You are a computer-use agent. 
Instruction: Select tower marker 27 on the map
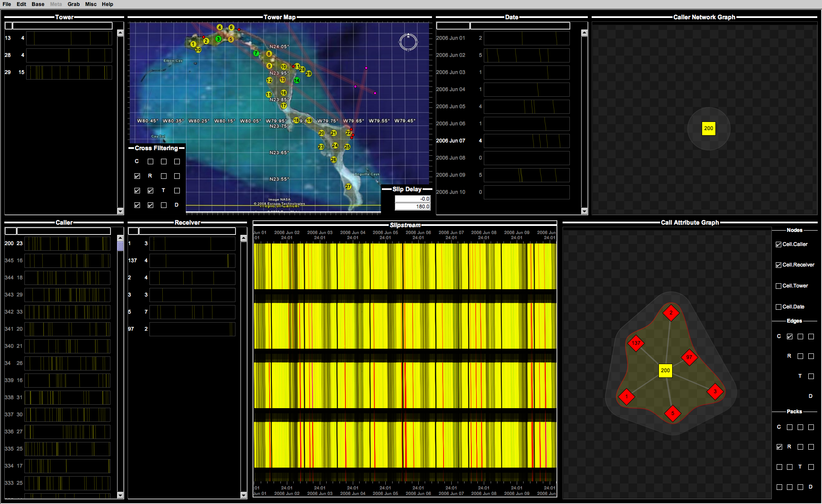coord(348,187)
